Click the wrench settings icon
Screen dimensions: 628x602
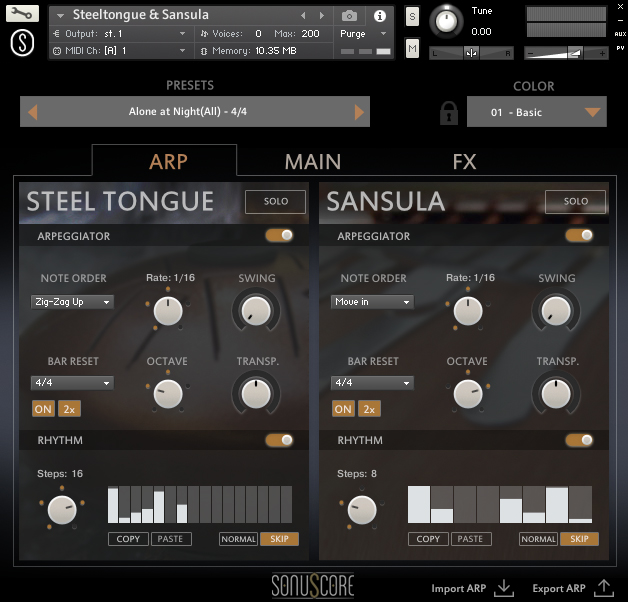click(24, 14)
